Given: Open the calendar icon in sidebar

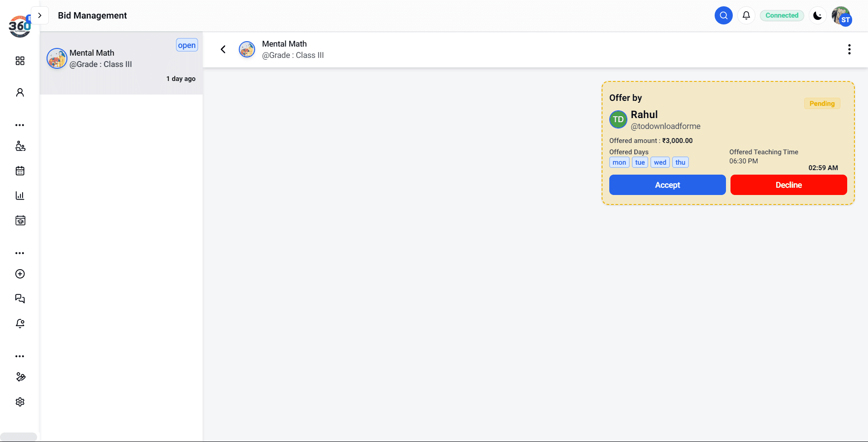Looking at the screenshot, I should click(x=20, y=171).
